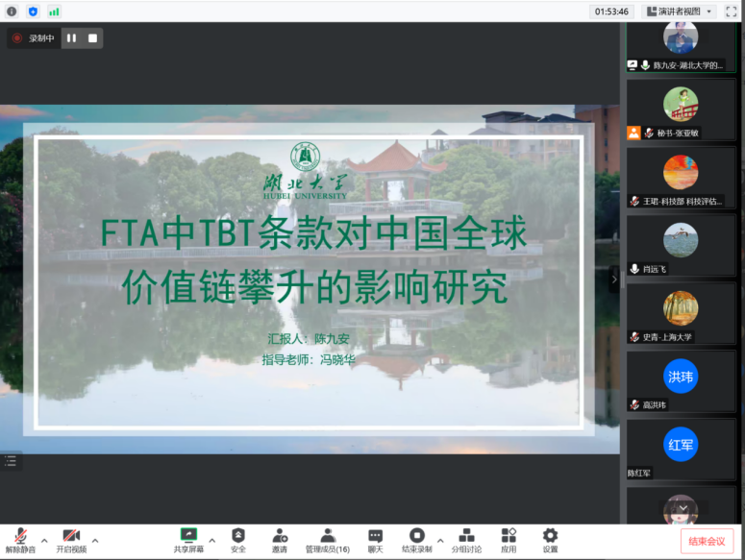Select 史青-上海大学 participant tile

coord(681,313)
